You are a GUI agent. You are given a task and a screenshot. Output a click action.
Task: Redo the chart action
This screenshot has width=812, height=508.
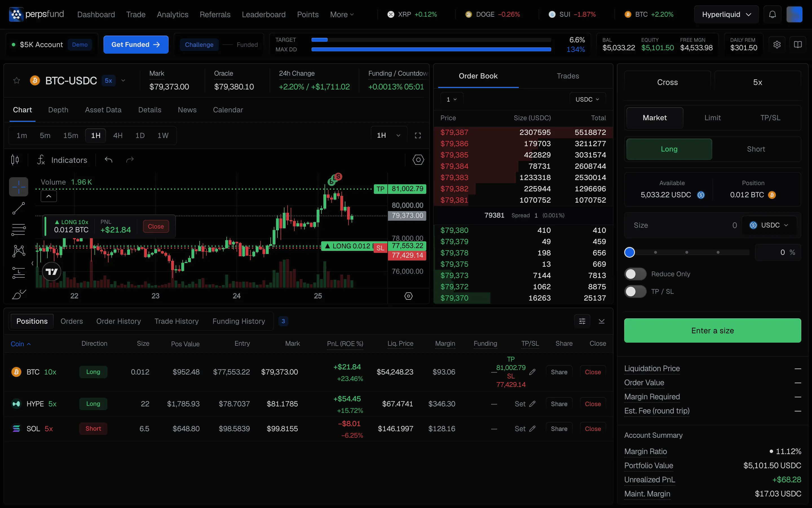130,159
